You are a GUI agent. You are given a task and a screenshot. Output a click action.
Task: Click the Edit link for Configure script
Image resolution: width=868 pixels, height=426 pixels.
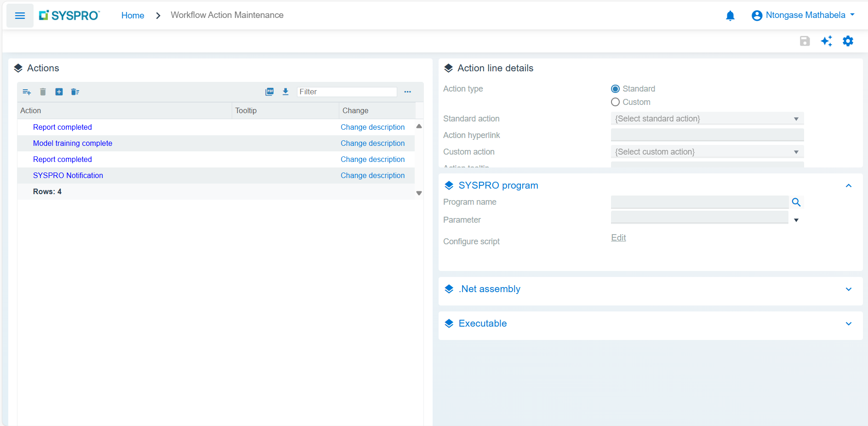pos(618,238)
